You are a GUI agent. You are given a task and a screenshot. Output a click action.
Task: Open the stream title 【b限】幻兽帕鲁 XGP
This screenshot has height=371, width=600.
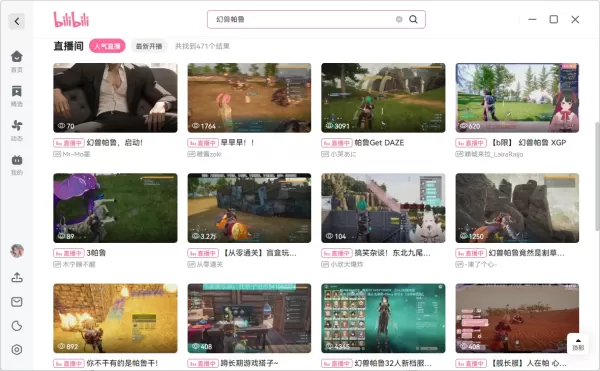tap(527, 143)
